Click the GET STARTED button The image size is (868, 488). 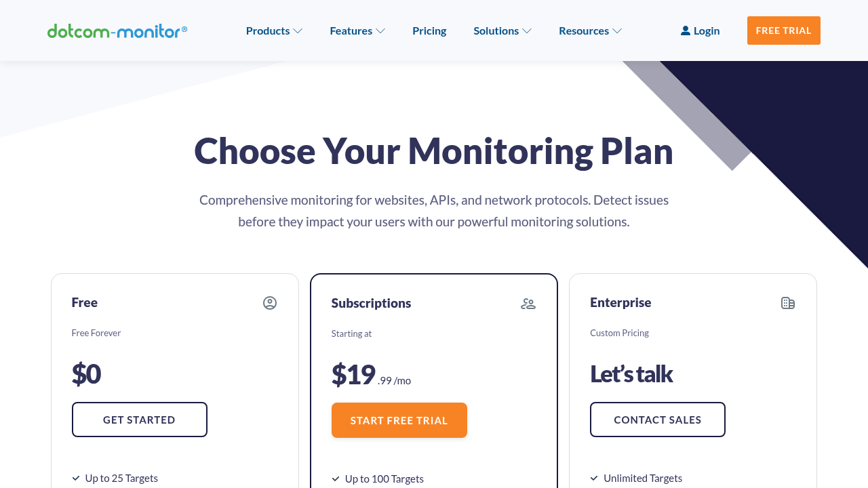pyautogui.click(x=140, y=420)
